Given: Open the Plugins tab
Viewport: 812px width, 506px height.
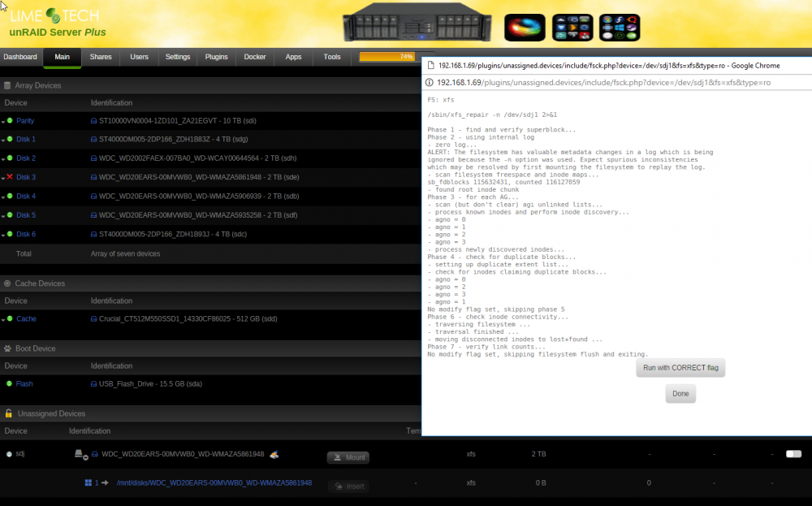Looking at the screenshot, I should (216, 57).
